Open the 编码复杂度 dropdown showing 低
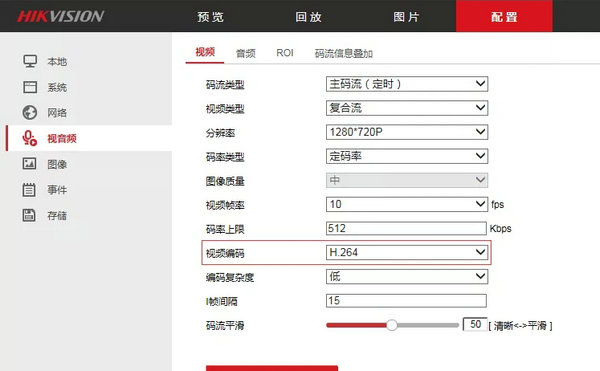The height and width of the screenshot is (371, 600). click(x=407, y=277)
